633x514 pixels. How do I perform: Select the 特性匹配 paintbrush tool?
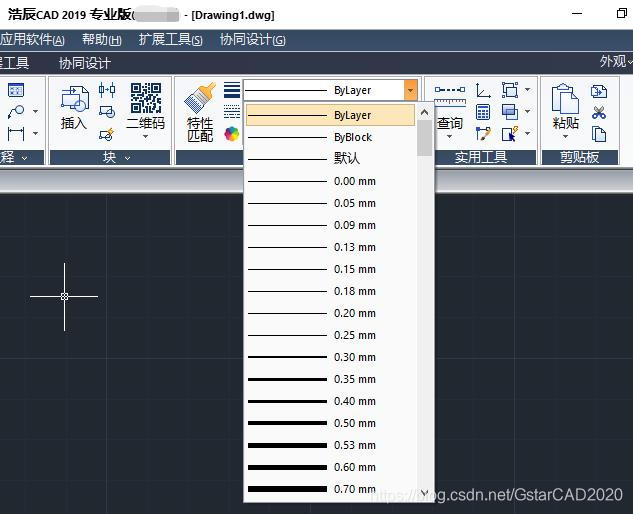tap(200, 112)
